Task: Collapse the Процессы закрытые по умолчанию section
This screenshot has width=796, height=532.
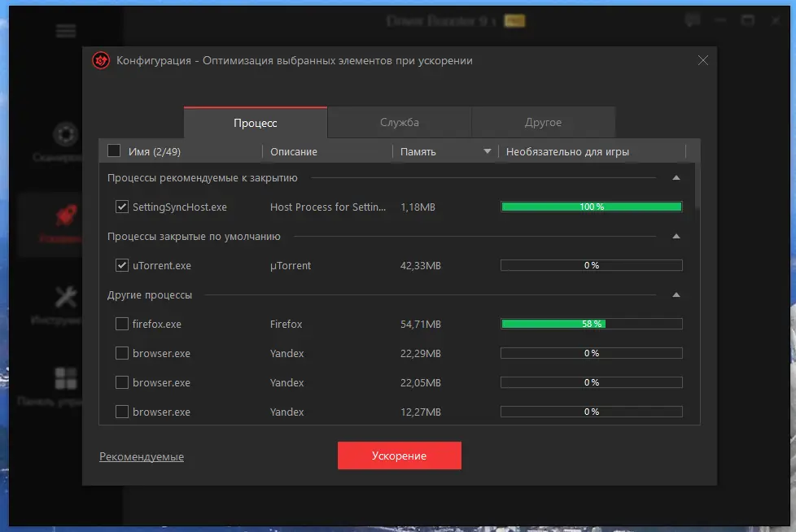Action: (x=676, y=237)
